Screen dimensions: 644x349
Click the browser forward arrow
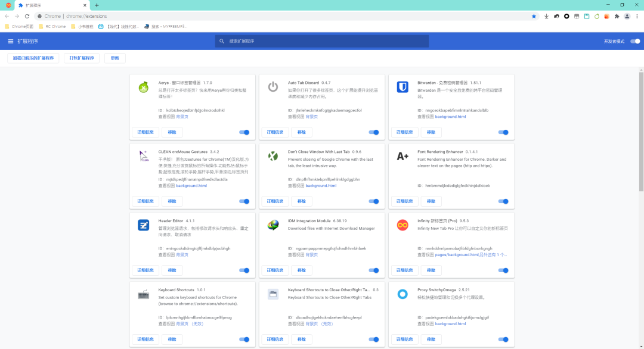17,17
